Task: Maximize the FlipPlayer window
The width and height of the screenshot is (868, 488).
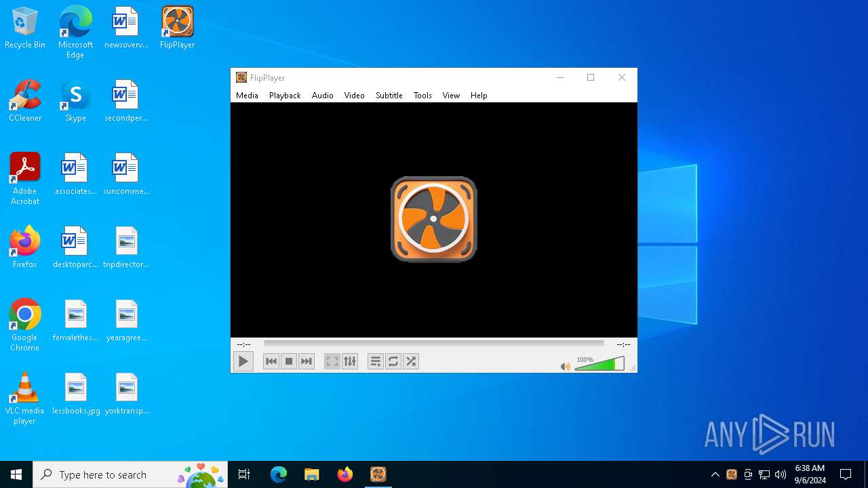Action: tap(591, 78)
